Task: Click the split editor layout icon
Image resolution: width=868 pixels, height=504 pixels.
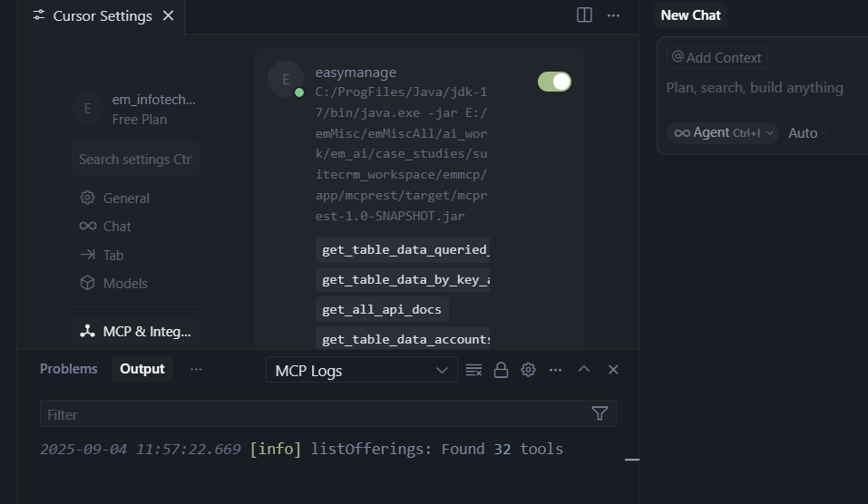Action: coord(584,15)
